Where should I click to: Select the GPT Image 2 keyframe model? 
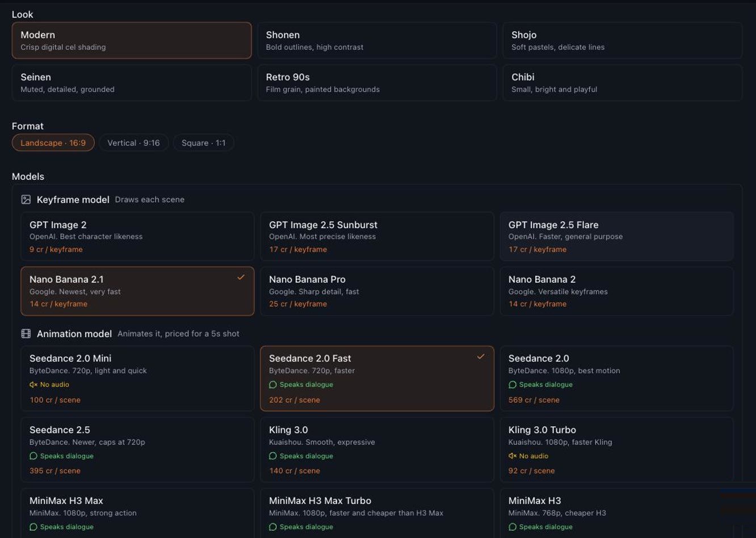point(137,237)
